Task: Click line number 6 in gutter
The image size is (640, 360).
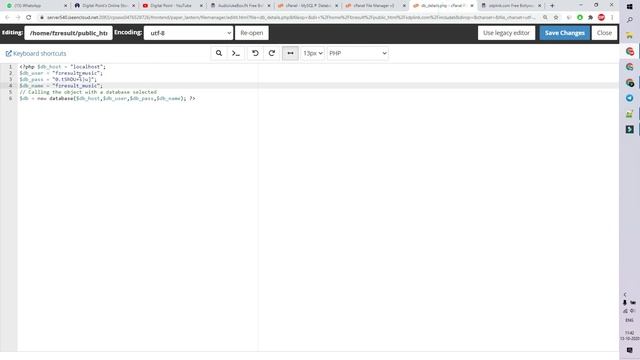Action: [10, 98]
